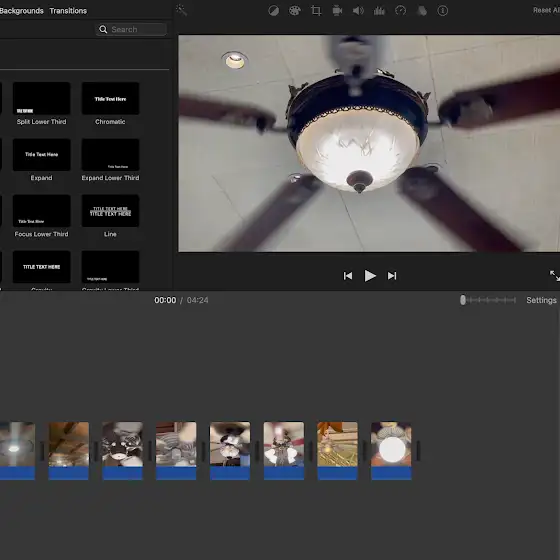Open the color correction palette

point(295,11)
